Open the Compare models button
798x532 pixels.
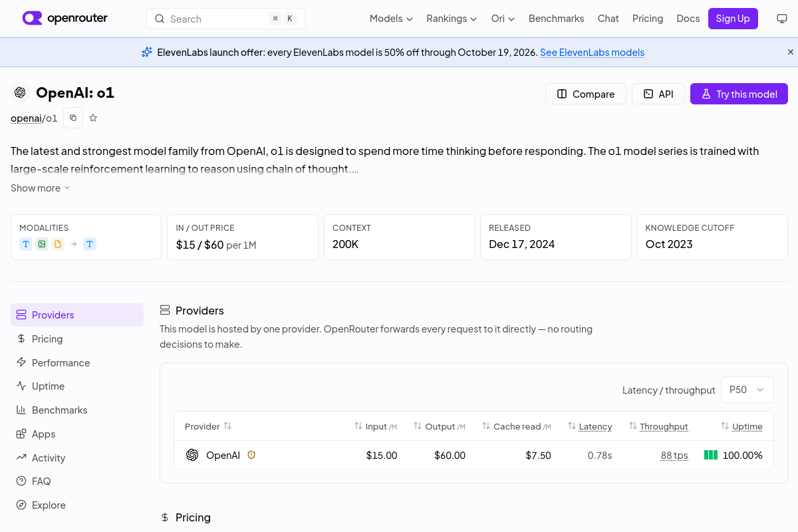click(x=586, y=94)
